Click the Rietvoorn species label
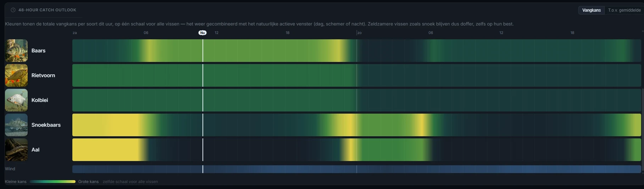Screen dimensions: 644x189 pyautogui.click(x=43, y=75)
